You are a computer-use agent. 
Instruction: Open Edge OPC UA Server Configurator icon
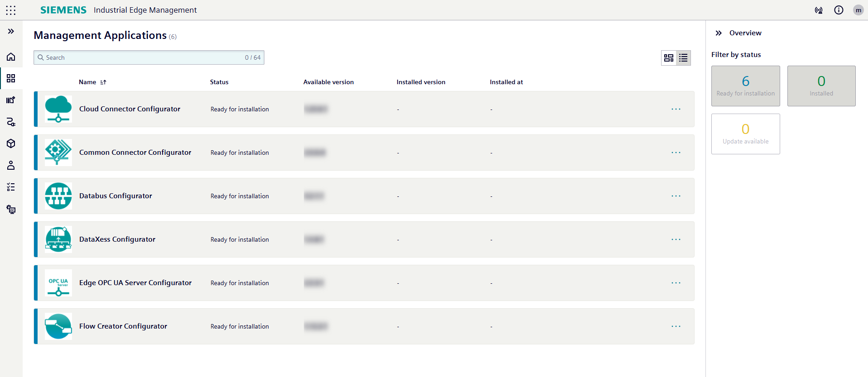click(x=58, y=283)
